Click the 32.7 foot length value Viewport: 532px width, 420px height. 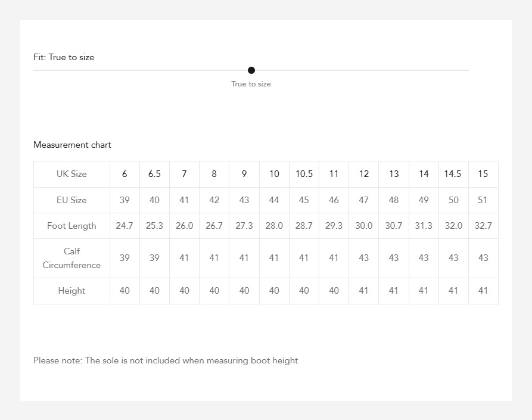(483, 226)
